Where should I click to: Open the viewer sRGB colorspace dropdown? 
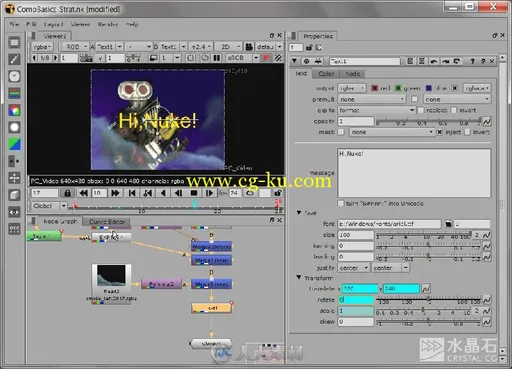pos(242,58)
